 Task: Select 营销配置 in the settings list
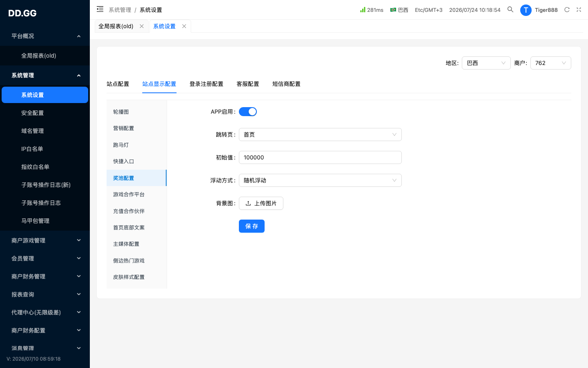point(136,128)
